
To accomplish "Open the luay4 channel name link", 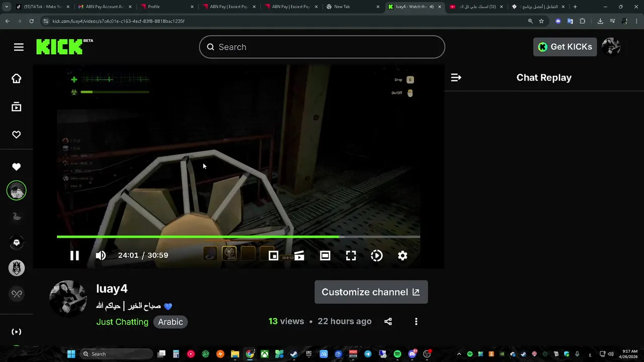I will [112, 289].
